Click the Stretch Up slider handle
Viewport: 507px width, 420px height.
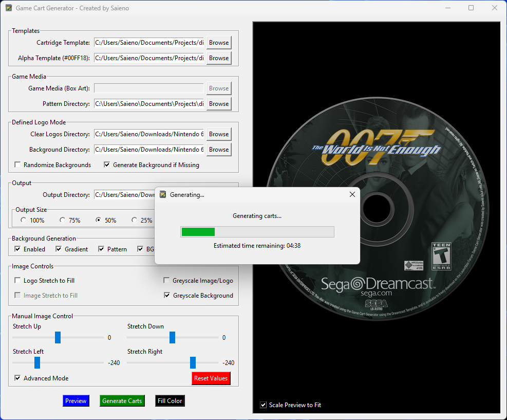point(58,337)
